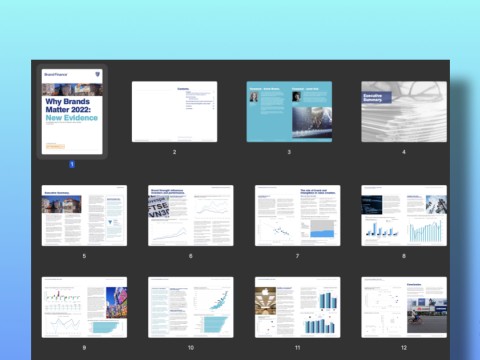This screenshot has width=480, height=360.
Task: Click page number label 11
Action: (298, 348)
